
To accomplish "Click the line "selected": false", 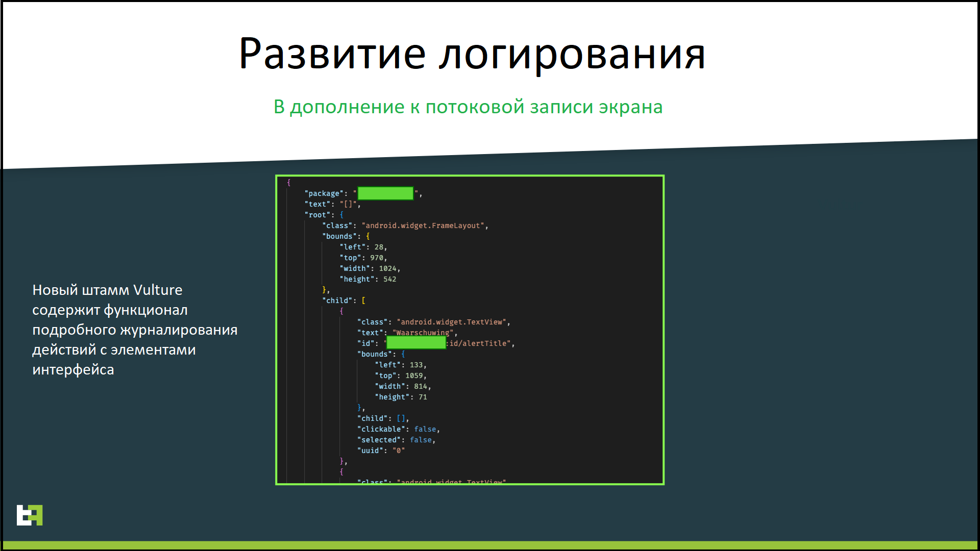I will [x=397, y=440].
